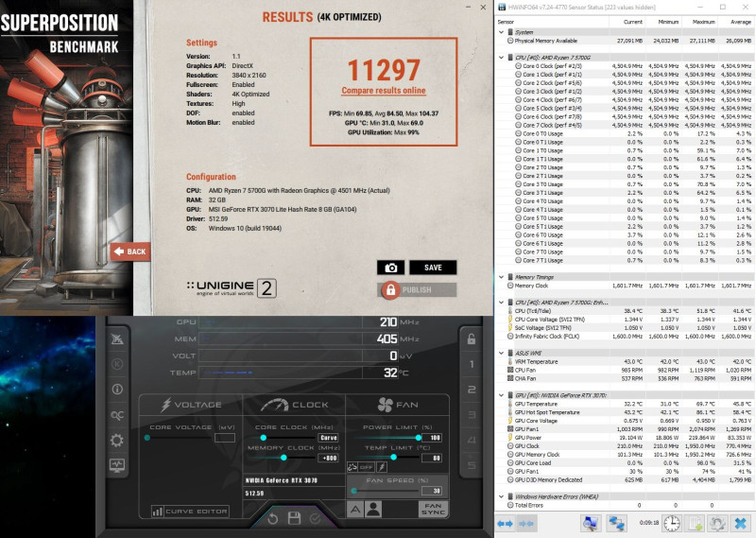Click the locked PUBLISH button
Image resolution: width=756 pixels, height=538 pixels.
pyautogui.click(x=417, y=290)
